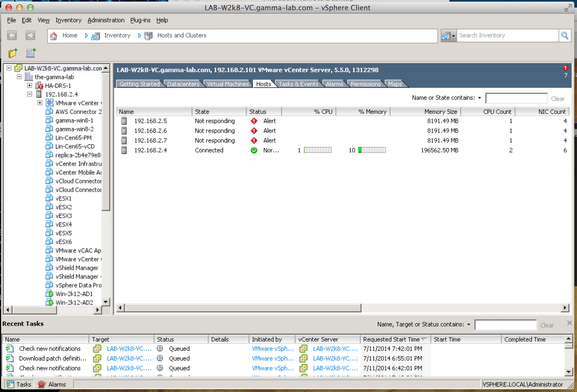Click Clear next to hosts filter
The height and width of the screenshot is (392, 577).
click(x=557, y=99)
